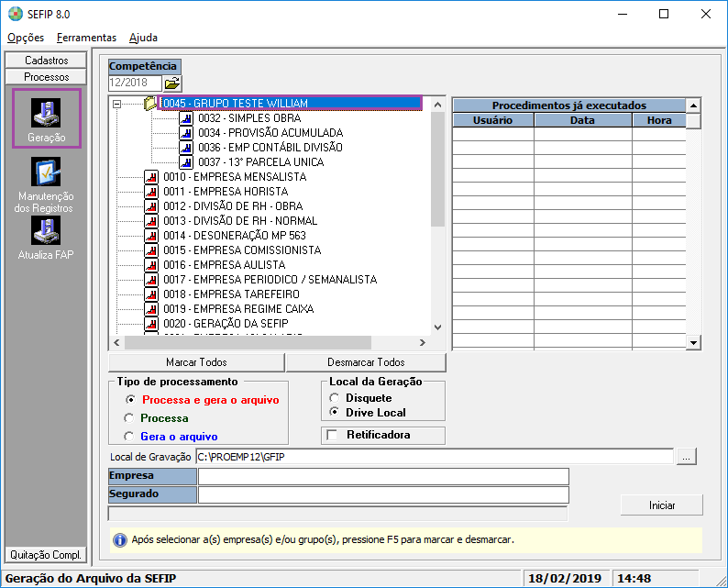The image size is (728, 588).
Task: Click the Hora column header
Action: pos(659,120)
